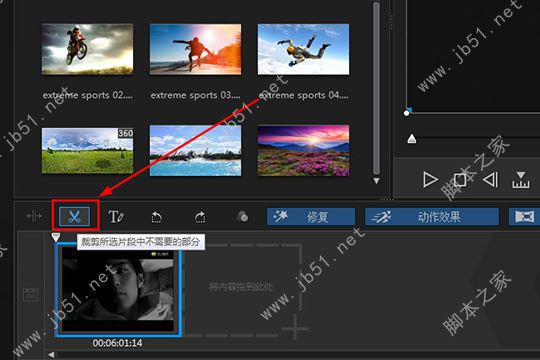
Task: Click the storyboard scroll left arrow
Action: tap(51, 354)
